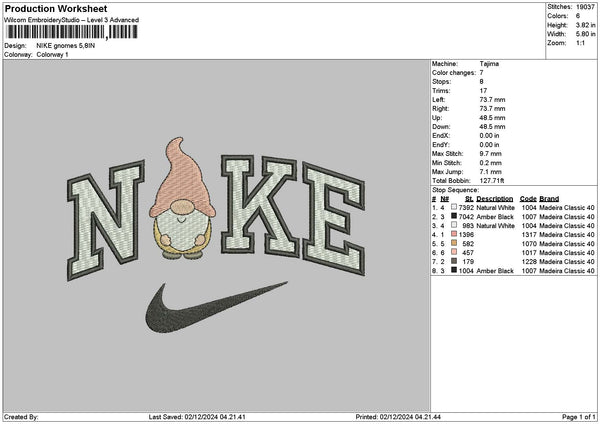The height and width of the screenshot is (424, 600).
Task: Click the Natural White swatch beside 7392
Action: [454, 207]
